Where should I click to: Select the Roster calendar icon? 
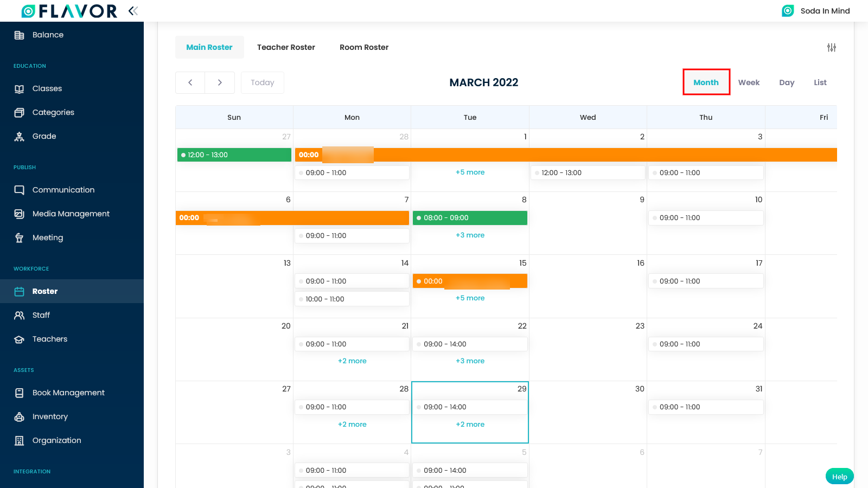20,292
